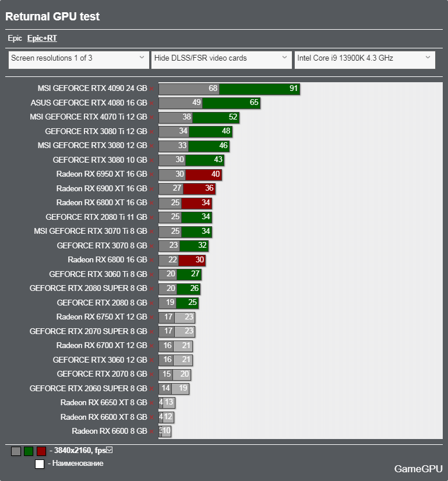448x481 pixels.
Task: Remove GEFORCE RTX 2080 Ti 11 GB with red x
Action: pos(151,217)
